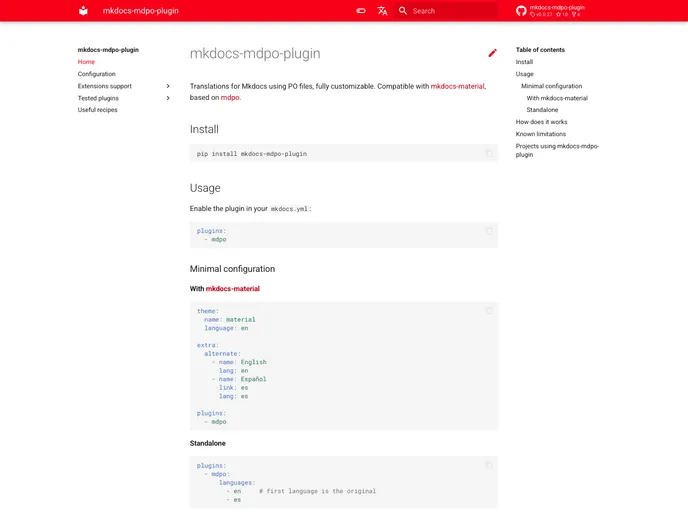688x512 pixels.
Task: Open the Extensions support navigation item
Action: tap(104, 86)
